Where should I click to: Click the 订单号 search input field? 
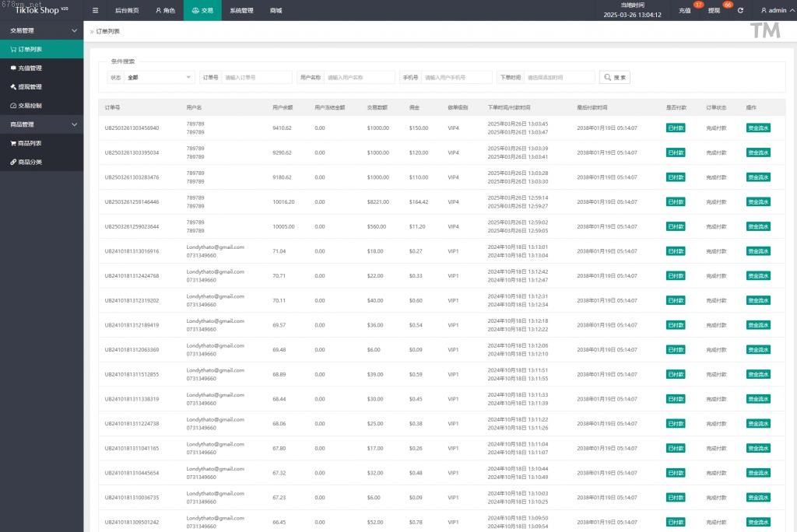256,78
